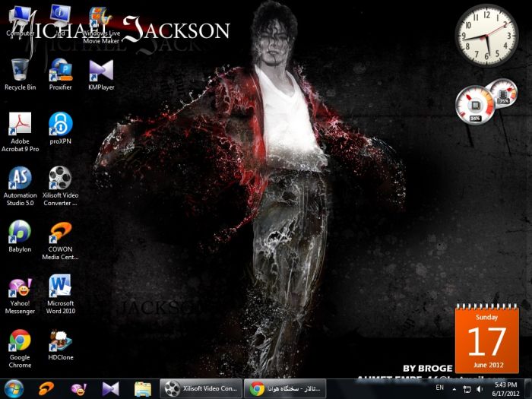Launch Yahoo! Messenger desktop shortcut
Image resolution: width=532 pixels, height=399 pixels.
coord(20,296)
